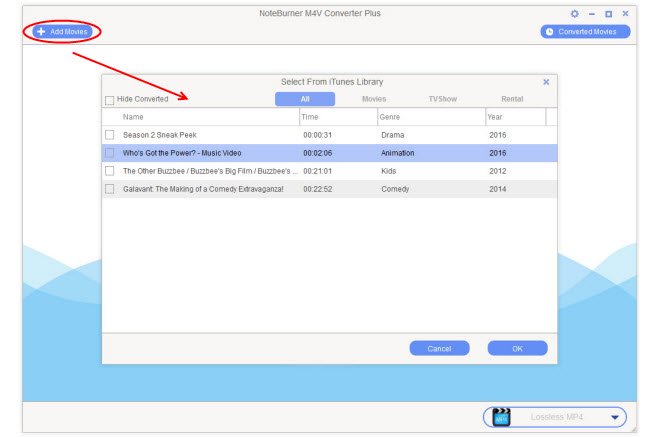Click the 00:21:01 time value
Image resolution: width=660 pixels, height=437 pixels.
(318, 171)
